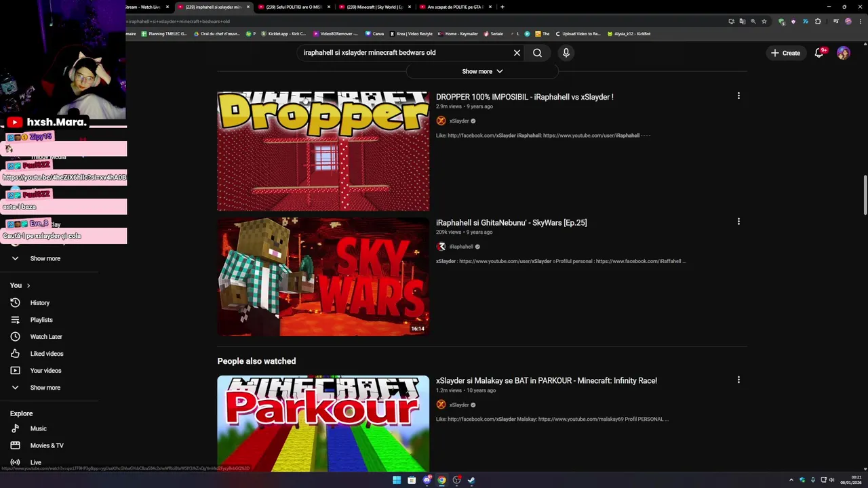868x488 pixels.
Task: Switch to Am scapat de POLITIE tab
Action: click(455, 7)
